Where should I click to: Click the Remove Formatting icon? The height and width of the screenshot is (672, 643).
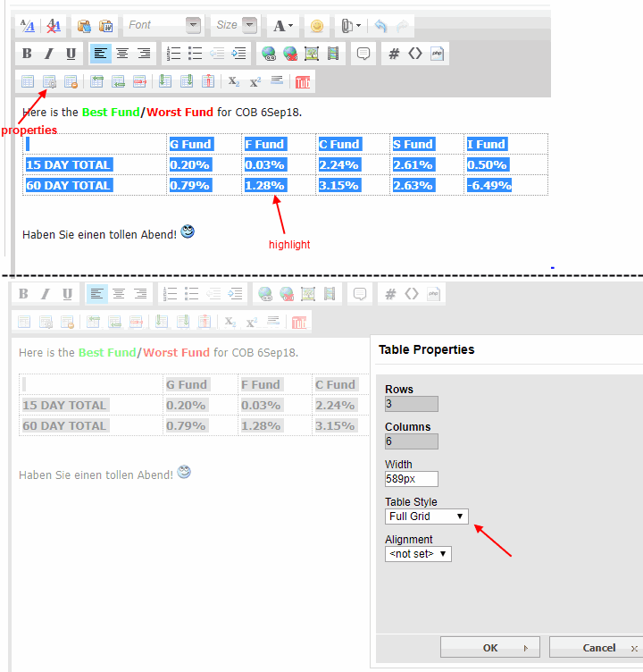click(x=54, y=25)
